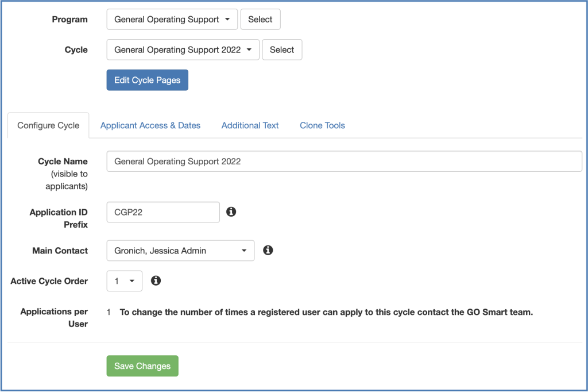The image size is (588, 392).
Task: Switch to Configure Cycle tab
Action: (48, 125)
